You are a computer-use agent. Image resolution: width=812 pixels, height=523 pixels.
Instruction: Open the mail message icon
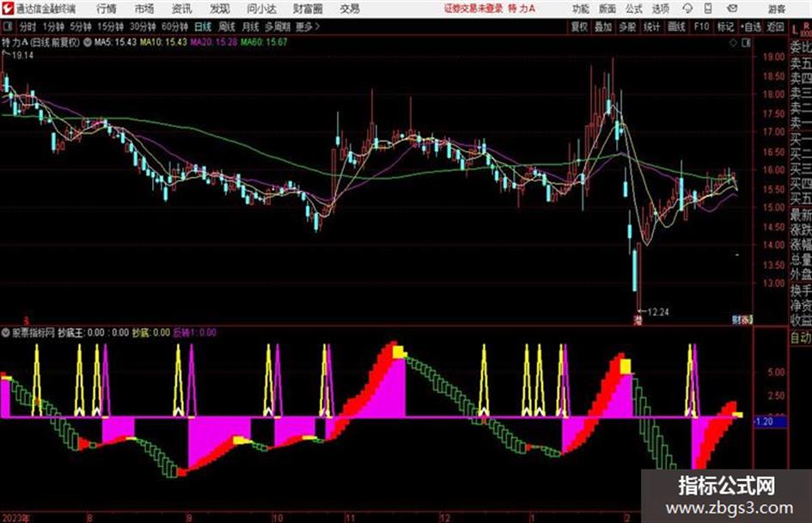click(x=732, y=9)
